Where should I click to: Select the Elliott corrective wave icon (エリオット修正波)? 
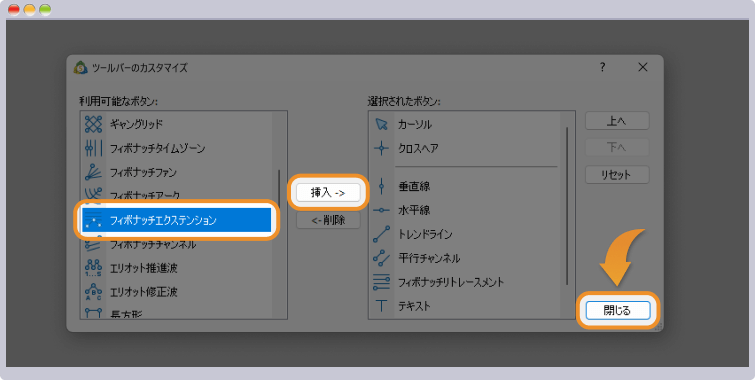click(x=93, y=292)
